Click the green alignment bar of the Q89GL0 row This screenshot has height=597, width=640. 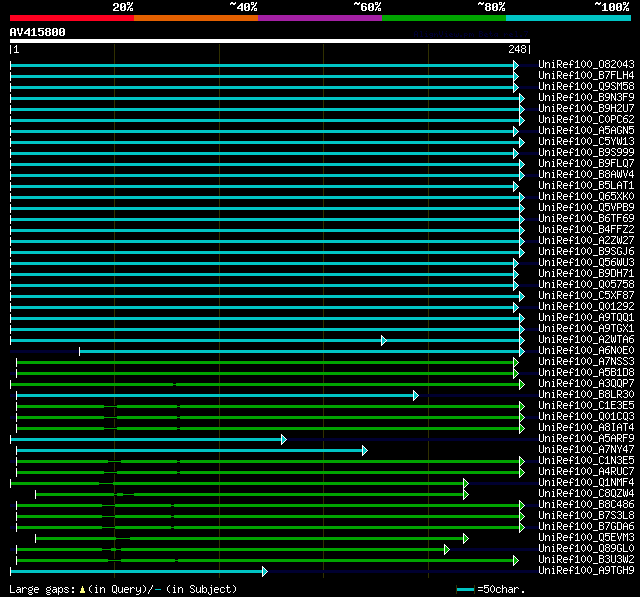(x=233, y=550)
